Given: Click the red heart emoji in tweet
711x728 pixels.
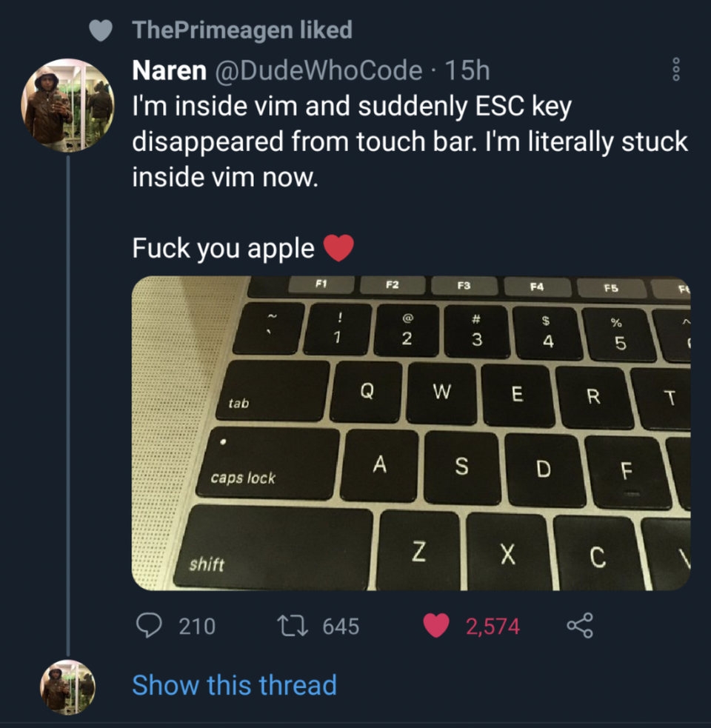Looking at the screenshot, I should click(x=339, y=249).
